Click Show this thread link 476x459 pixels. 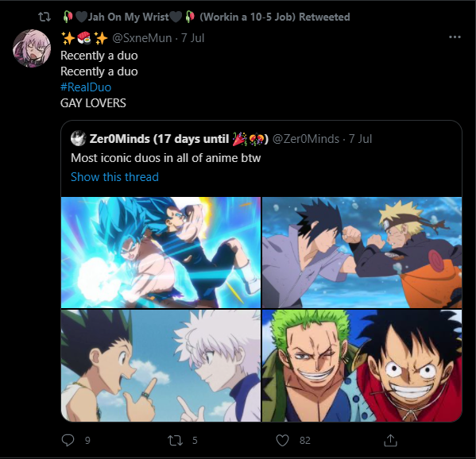(114, 177)
